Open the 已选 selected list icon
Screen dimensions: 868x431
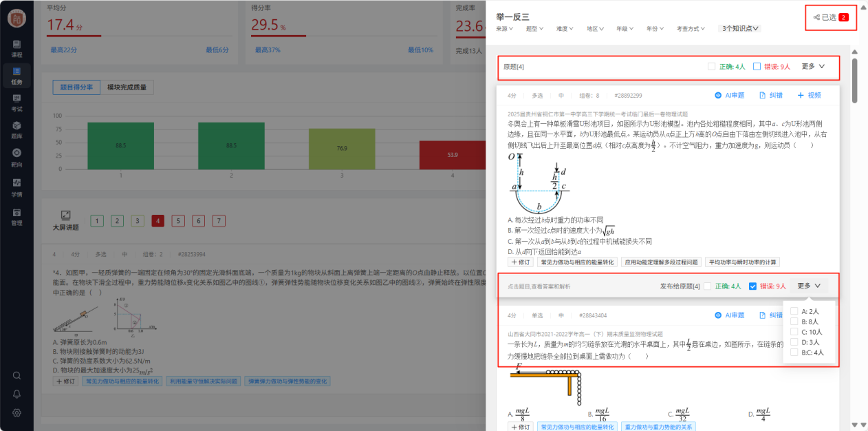(x=816, y=17)
